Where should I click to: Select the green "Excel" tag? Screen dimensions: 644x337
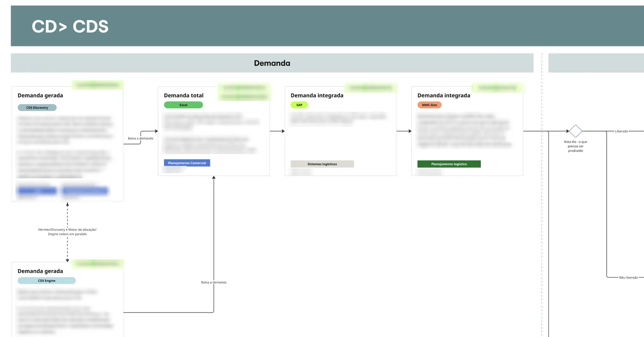click(x=183, y=105)
